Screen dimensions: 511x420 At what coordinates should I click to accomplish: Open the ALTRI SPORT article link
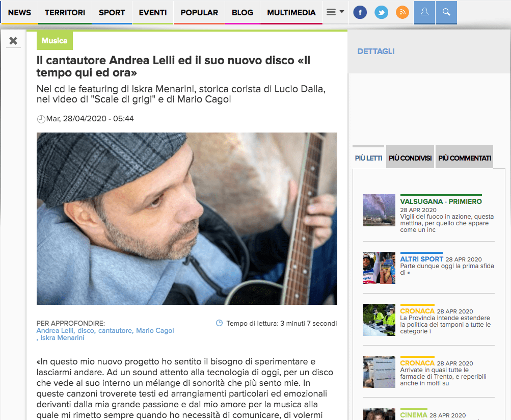[x=421, y=259]
